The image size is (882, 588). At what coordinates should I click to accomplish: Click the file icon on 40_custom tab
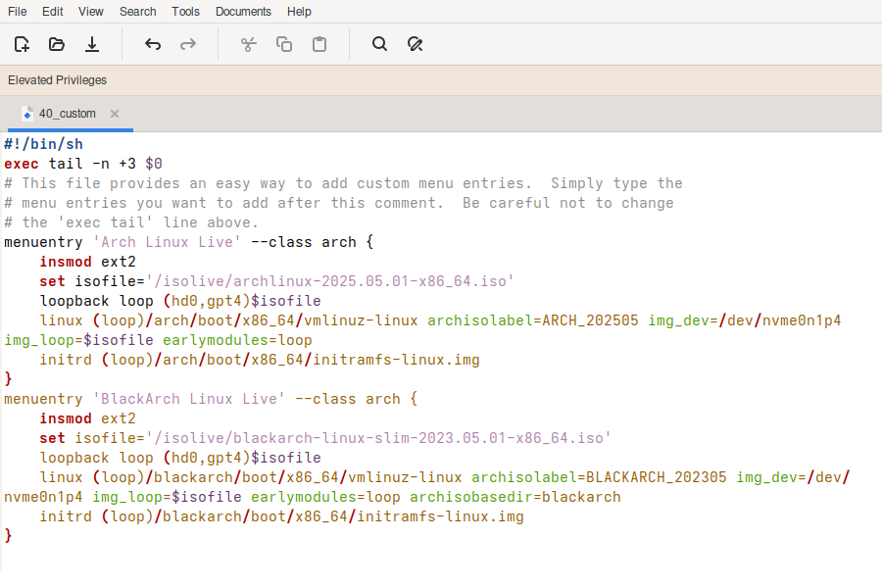(26, 114)
